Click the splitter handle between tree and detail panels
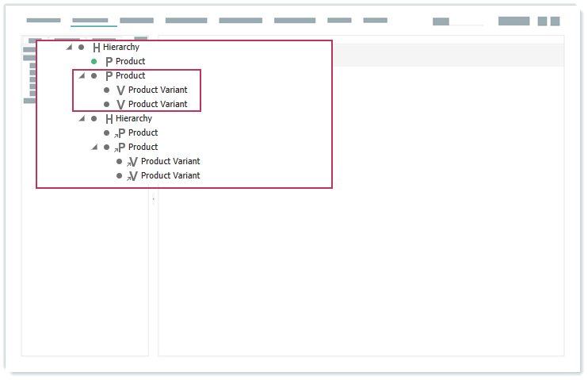Screen dimensions: 588x380 [153, 199]
